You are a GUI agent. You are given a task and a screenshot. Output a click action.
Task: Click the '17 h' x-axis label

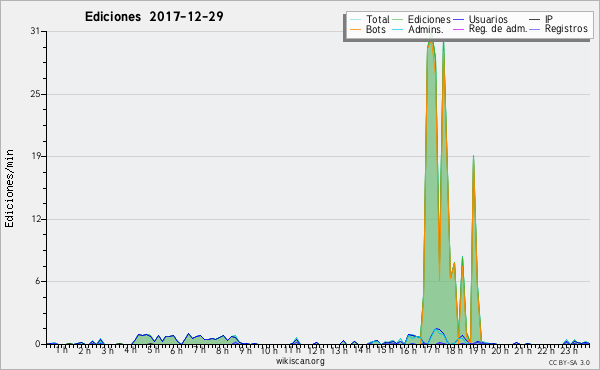[431, 350]
